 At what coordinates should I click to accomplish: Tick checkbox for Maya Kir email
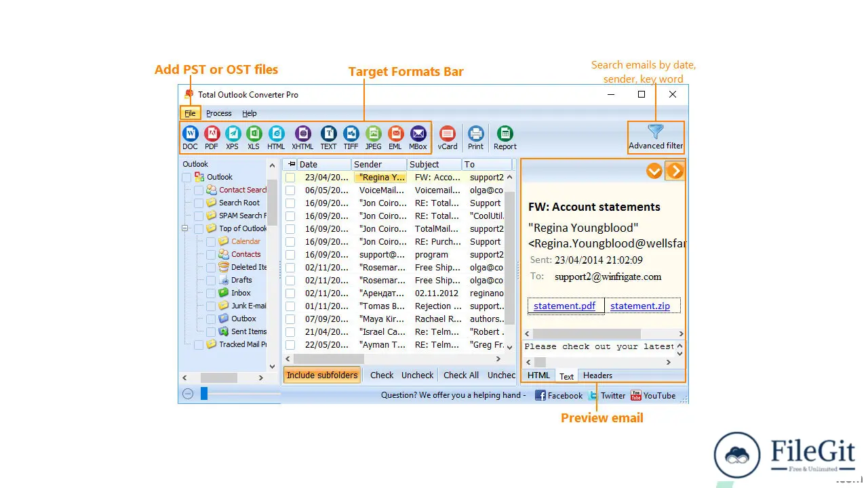click(x=290, y=319)
